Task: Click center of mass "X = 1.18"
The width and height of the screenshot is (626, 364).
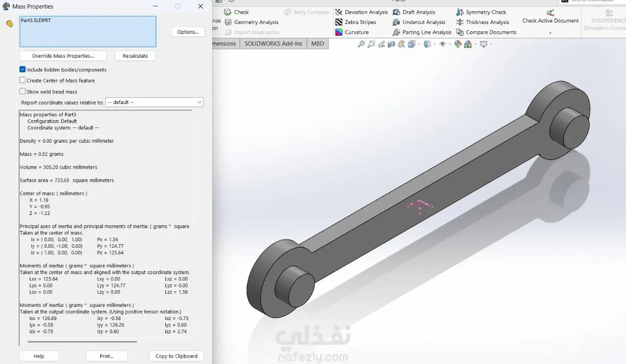Action: pos(39,200)
